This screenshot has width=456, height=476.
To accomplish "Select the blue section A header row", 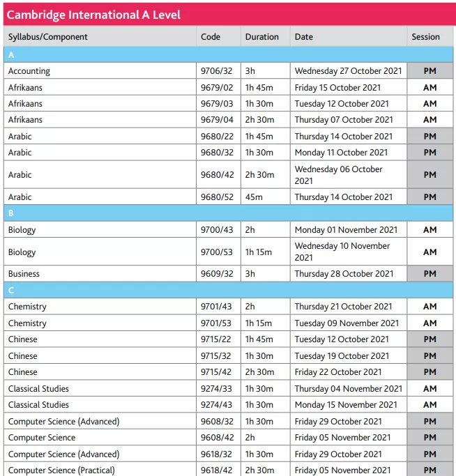I will [228, 54].
